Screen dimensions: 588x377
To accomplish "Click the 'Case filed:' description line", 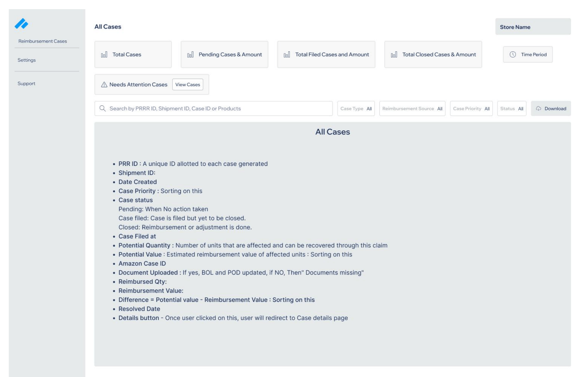I will click(182, 218).
